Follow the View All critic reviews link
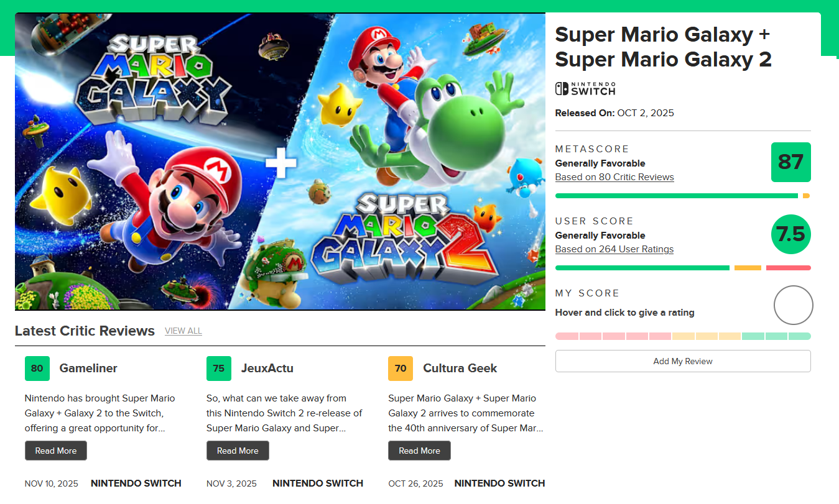839x504 pixels. tap(183, 331)
